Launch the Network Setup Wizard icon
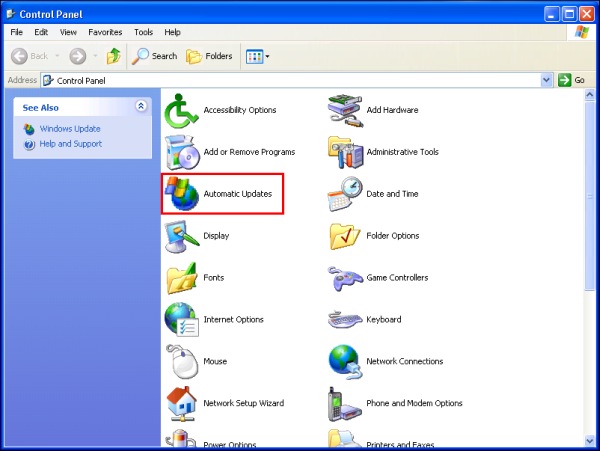The height and width of the screenshot is (451, 600). pyautogui.click(x=182, y=404)
